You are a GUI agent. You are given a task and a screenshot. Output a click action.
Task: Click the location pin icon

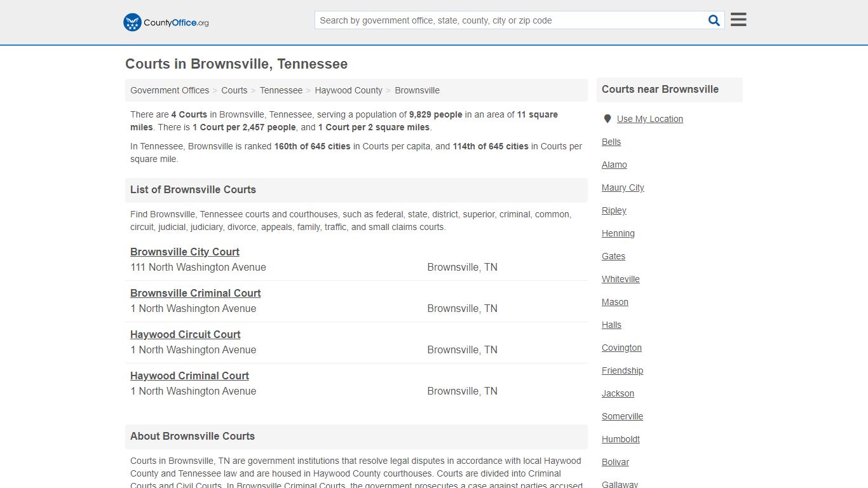(x=607, y=119)
